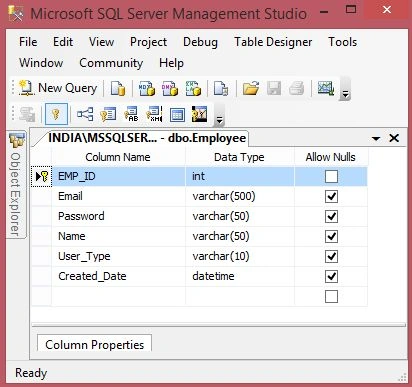
Task: Select the dbo.Employee document tab
Action: pos(147,138)
